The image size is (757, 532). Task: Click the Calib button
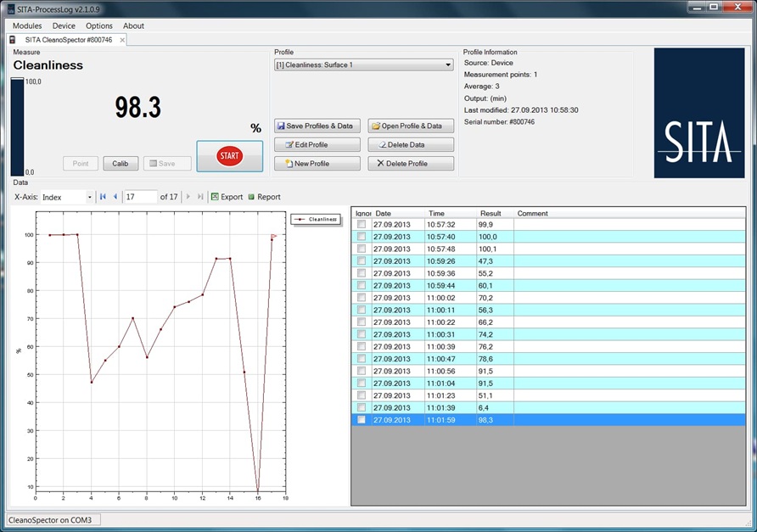point(121,164)
